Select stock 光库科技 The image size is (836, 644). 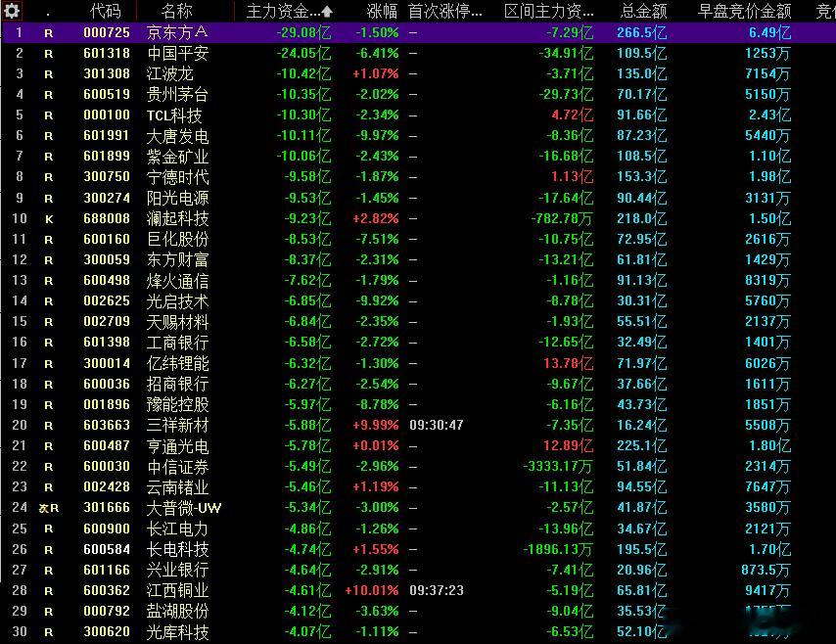[x=177, y=631]
